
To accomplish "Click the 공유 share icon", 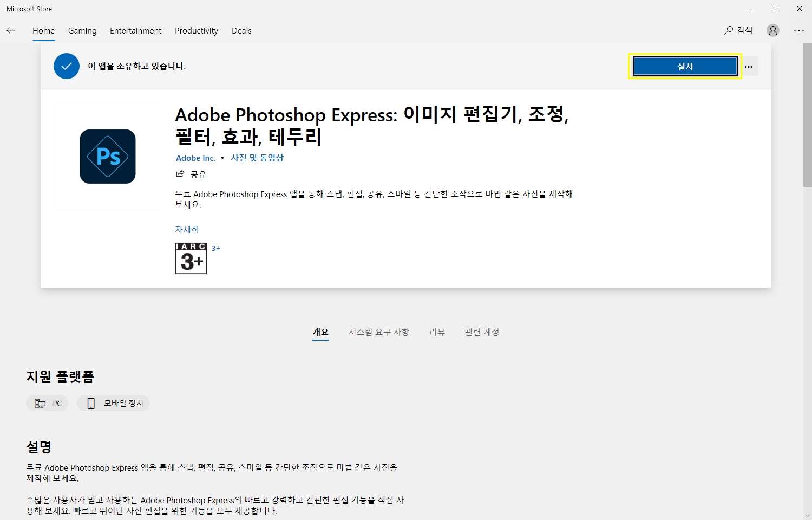I will click(x=180, y=174).
